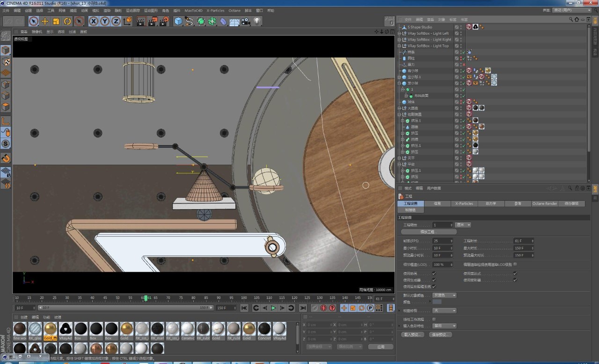Open the array modeling objects icon
Image resolution: width=599 pixels, height=364 pixels.
click(x=212, y=21)
